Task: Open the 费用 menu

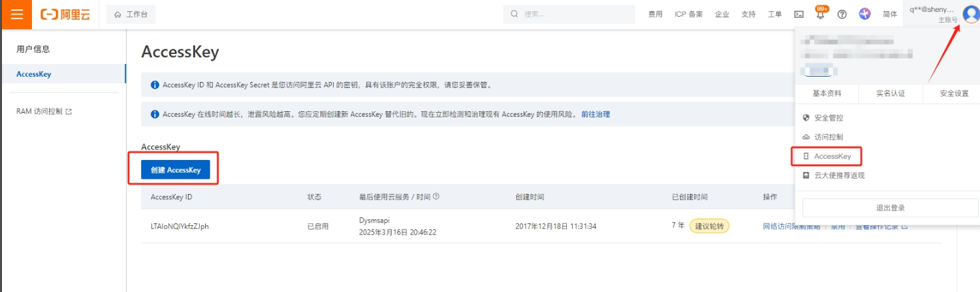Action: click(655, 15)
